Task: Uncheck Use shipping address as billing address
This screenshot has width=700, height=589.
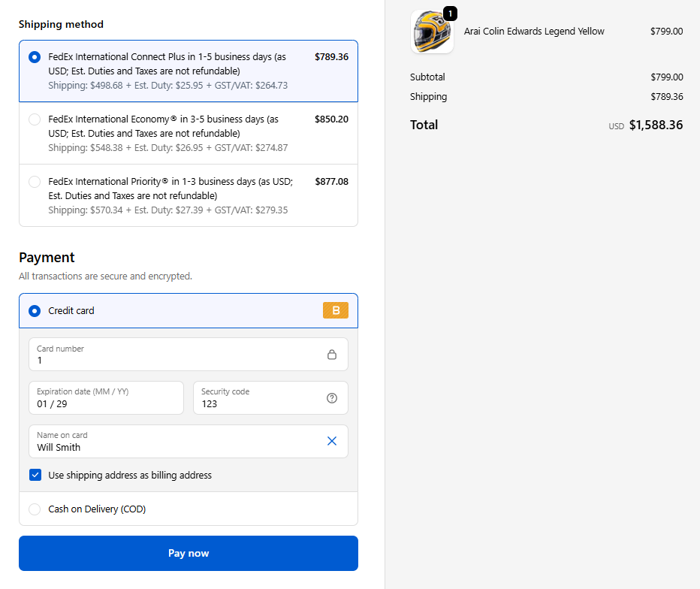Action: (35, 475)
